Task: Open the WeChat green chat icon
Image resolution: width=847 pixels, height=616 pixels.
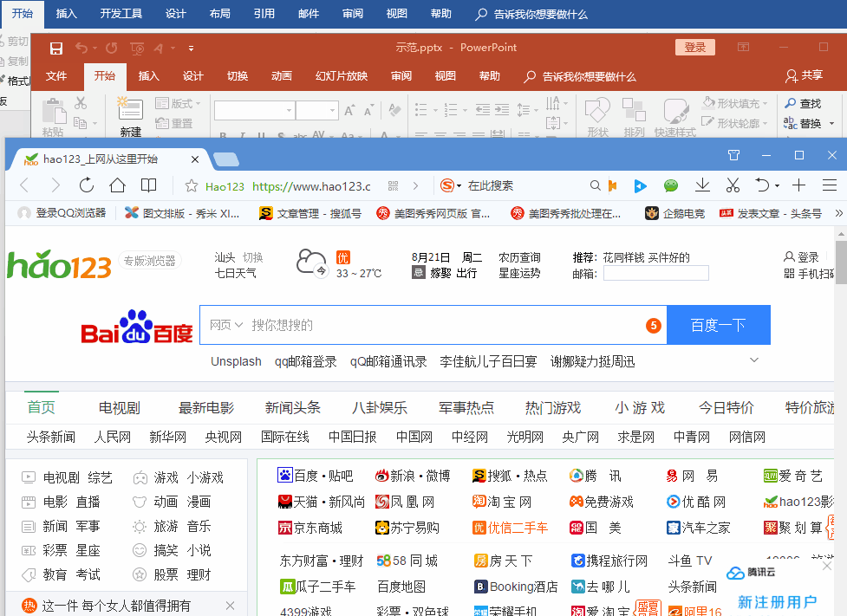Action: click(x=669, y=185)
